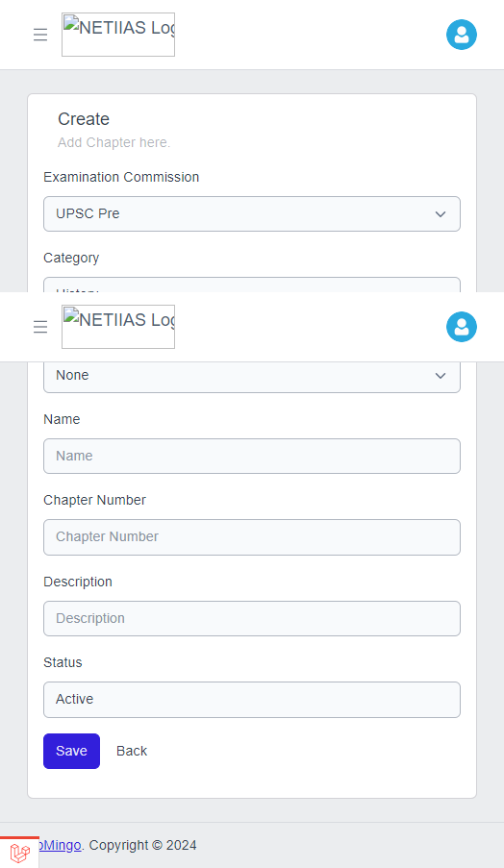Open the hamburger menu in the topmost header
Screen dimensions: 504x868
point(40,35)
